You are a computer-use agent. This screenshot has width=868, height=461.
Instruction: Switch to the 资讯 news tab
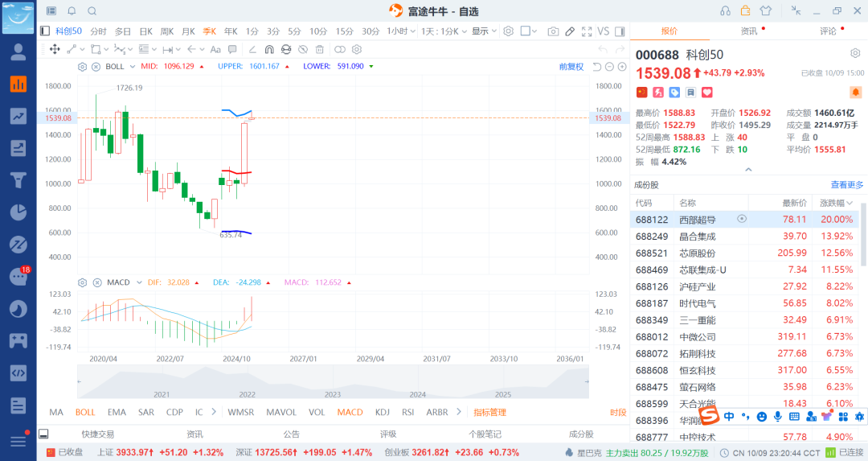pos(748,31)
